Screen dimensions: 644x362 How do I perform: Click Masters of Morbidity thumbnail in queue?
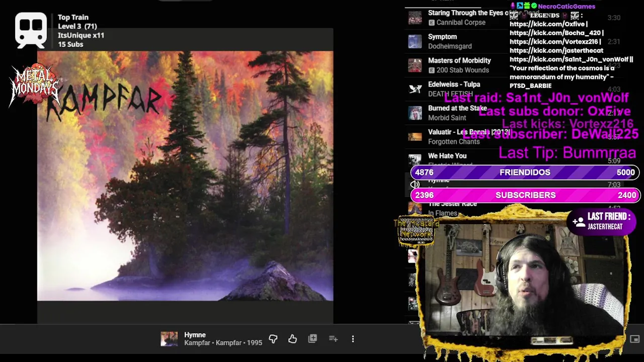click(x=415, y=65)
